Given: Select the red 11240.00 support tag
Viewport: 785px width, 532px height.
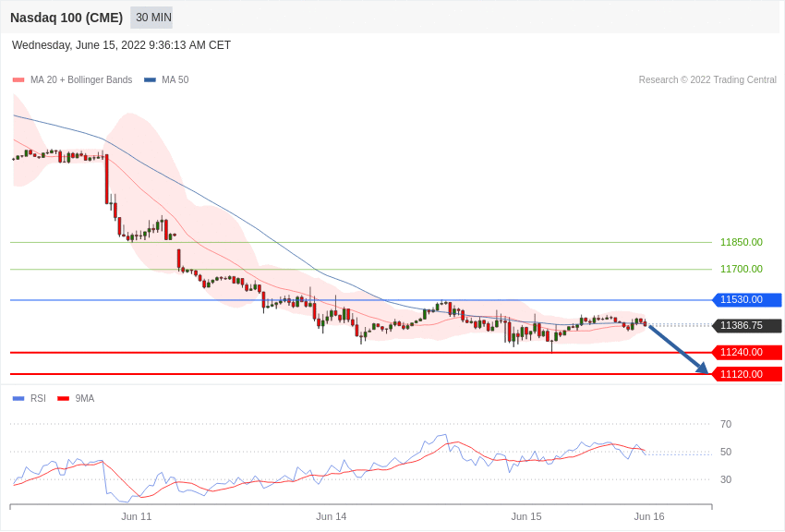Looking at the screenshot, I should click(x=746, y=353).
